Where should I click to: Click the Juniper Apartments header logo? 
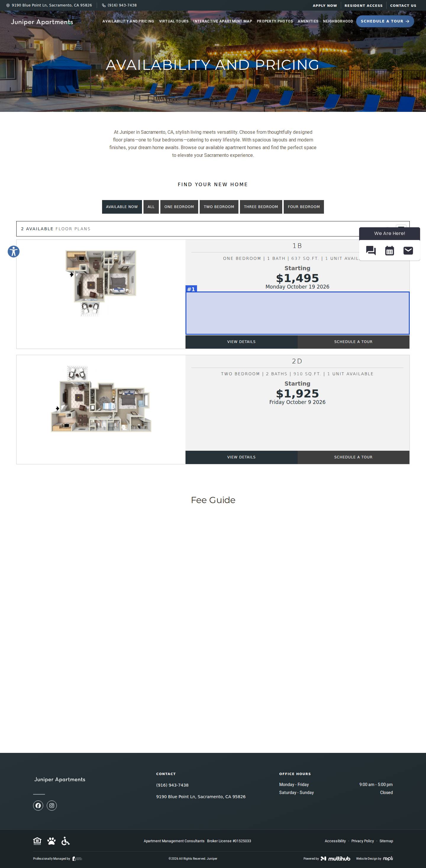tap(42, 22)
